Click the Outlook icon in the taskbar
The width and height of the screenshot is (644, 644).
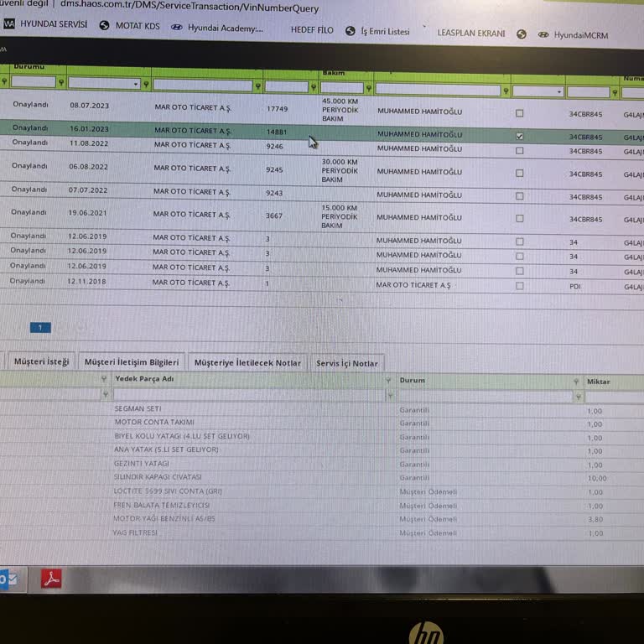coord(10,579)
